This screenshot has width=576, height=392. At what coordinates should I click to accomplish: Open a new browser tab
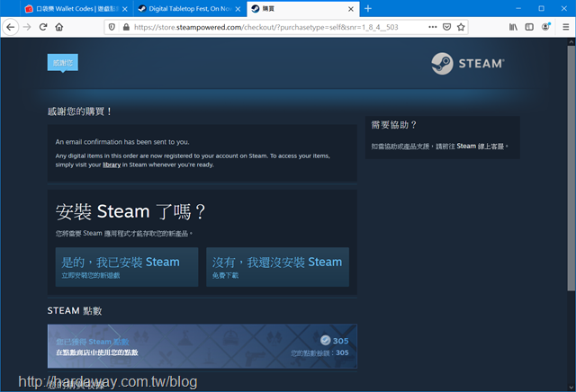tap(368, 8)
